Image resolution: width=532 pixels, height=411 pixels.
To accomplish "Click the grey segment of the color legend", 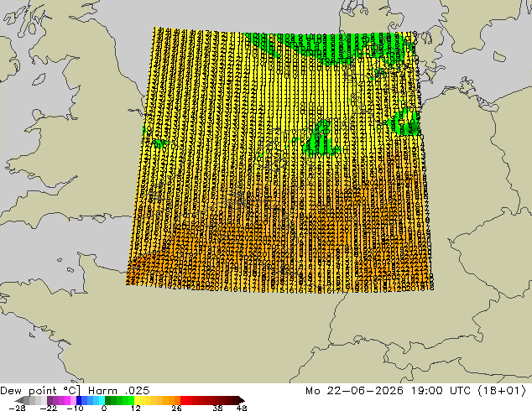I will [x=32, y=400].
